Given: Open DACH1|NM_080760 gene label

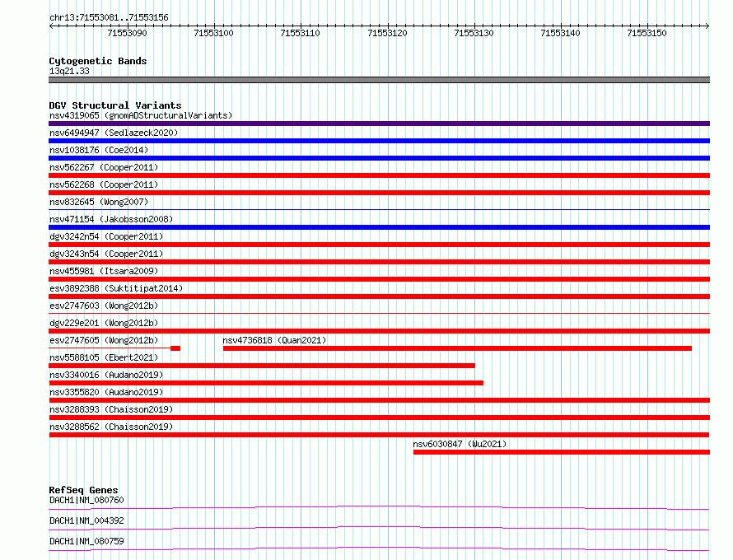Looking at the screenshot, I should tap(87, 500).
